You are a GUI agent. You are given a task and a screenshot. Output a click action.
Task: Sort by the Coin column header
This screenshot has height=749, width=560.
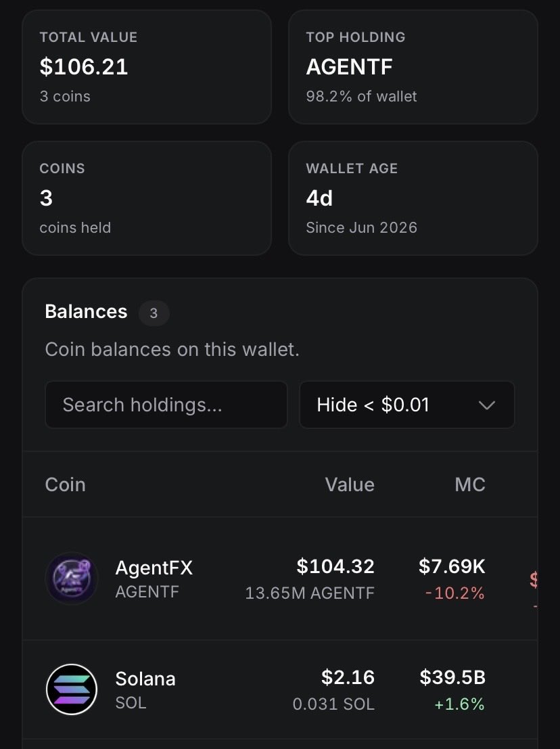coord(66,484)
